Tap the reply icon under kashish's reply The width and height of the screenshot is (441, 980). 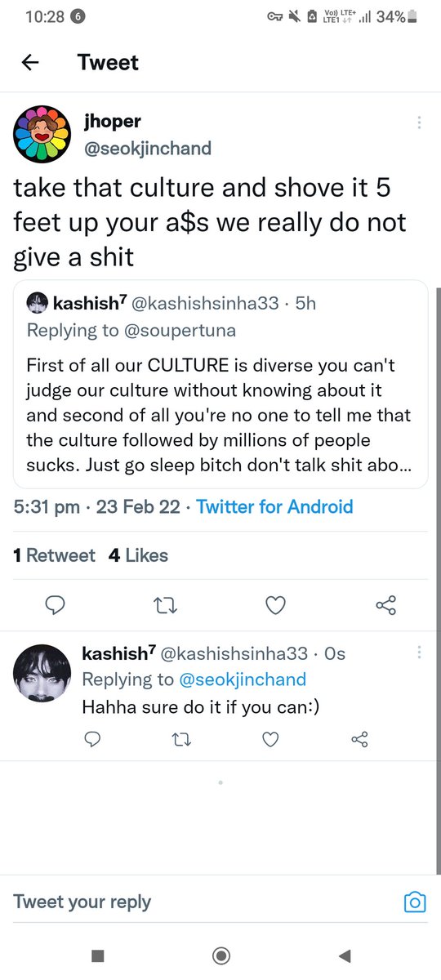click(x=93, y=739)
